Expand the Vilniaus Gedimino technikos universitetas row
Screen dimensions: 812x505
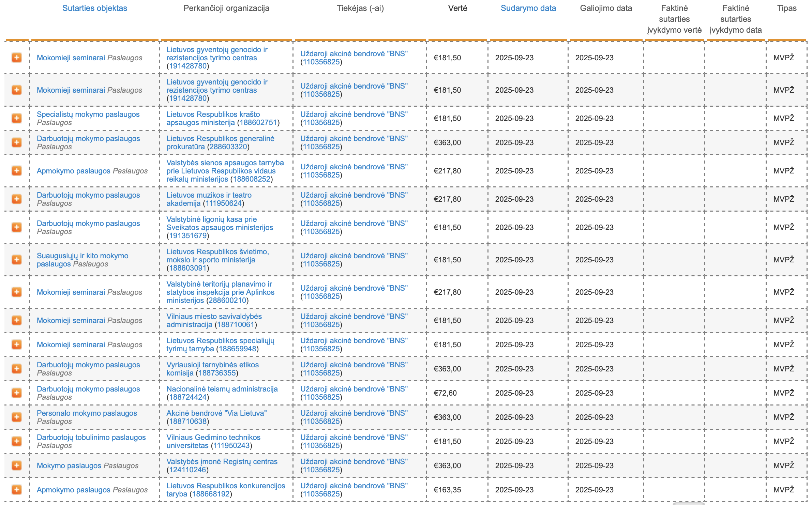point(16,441)
